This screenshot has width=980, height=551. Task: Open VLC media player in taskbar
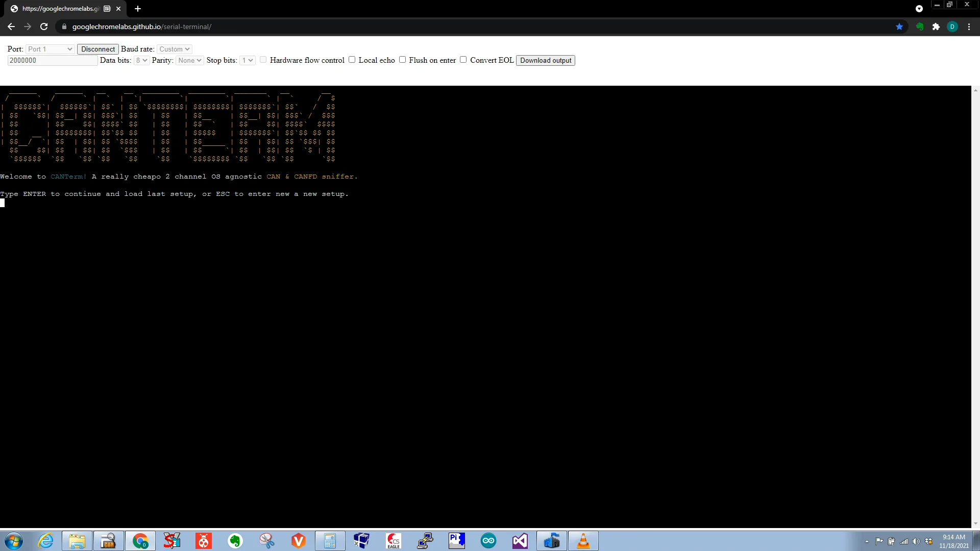pos(583,541)
